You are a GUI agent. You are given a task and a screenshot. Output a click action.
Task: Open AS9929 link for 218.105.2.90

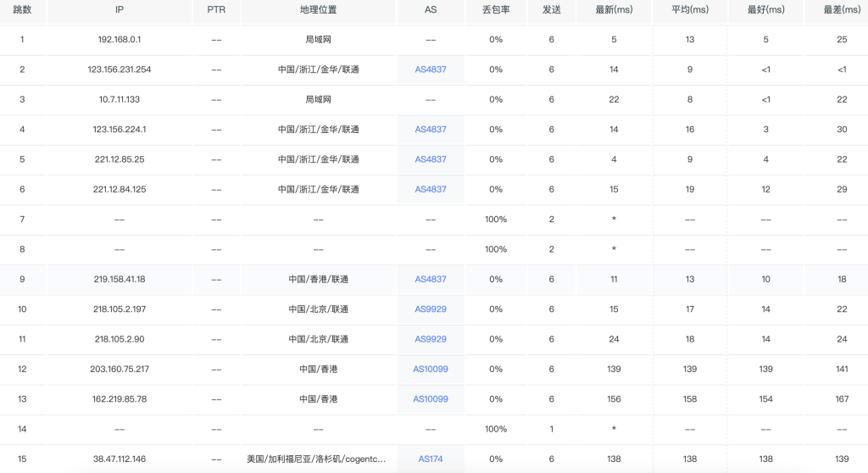pos(430,339)
